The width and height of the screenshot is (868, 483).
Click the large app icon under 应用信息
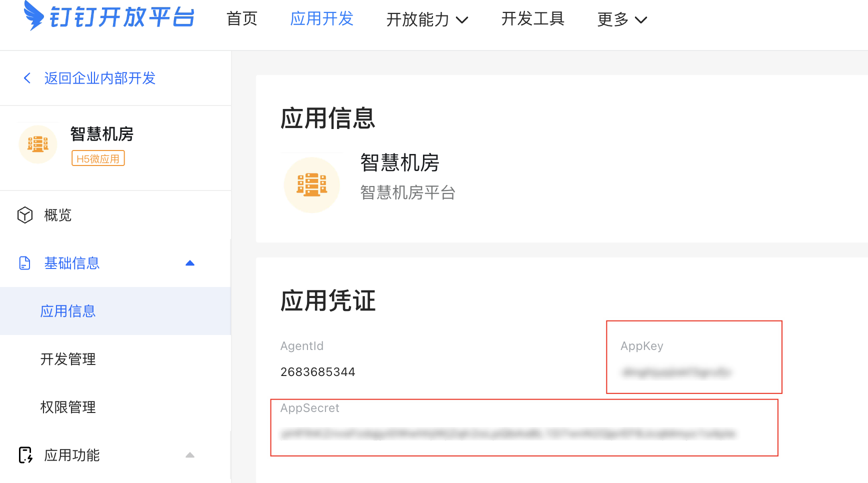(x=311, y=184)
